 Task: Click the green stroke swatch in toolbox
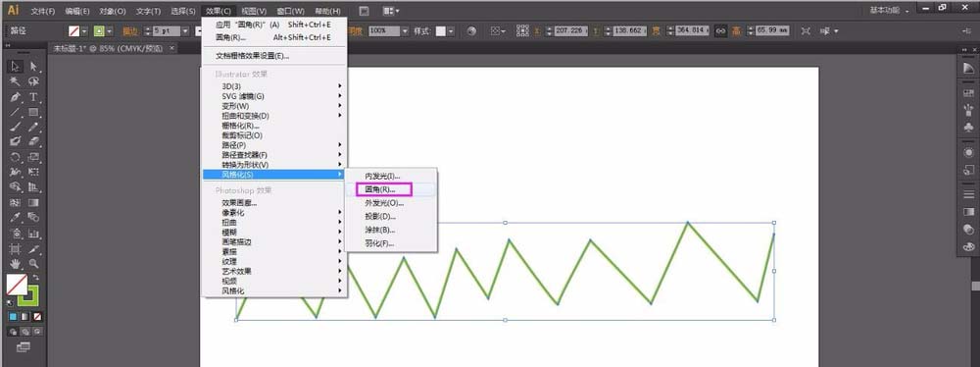28,296
